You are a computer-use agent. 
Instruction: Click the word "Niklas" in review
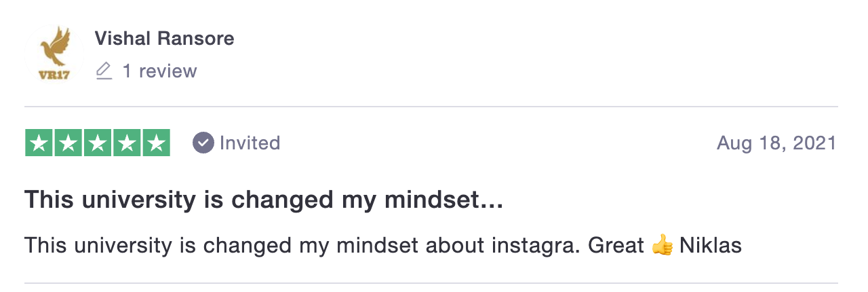[711, 245]
